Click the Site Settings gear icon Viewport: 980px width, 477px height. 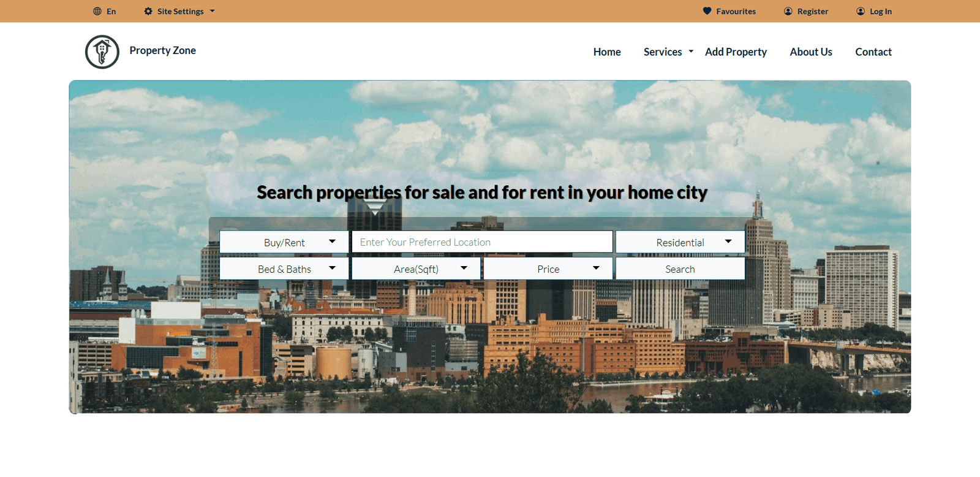tap(148, 11)
